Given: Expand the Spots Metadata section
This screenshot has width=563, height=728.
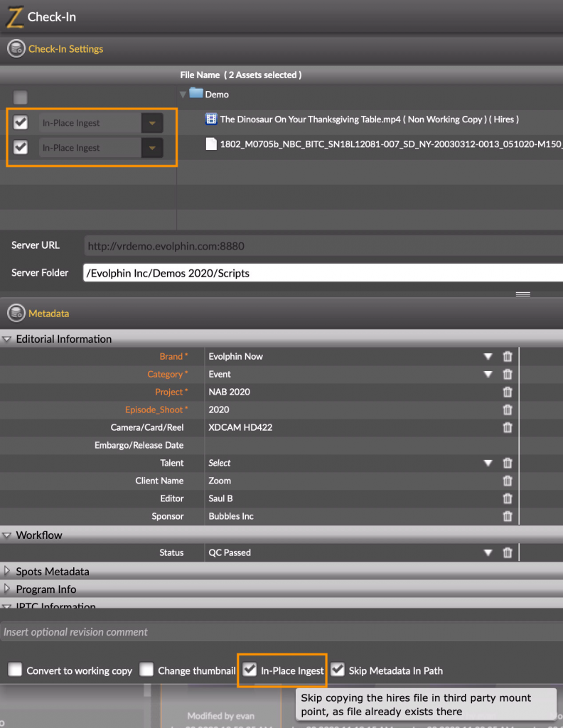Looking at the screenshot, I should point(6,571).
